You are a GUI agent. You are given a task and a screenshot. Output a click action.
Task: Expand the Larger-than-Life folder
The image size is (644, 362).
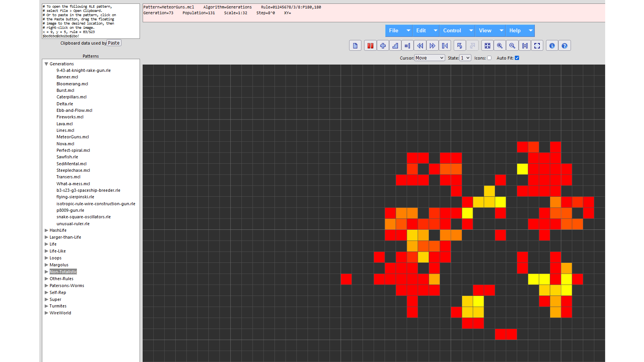click(x=46, y=237)
